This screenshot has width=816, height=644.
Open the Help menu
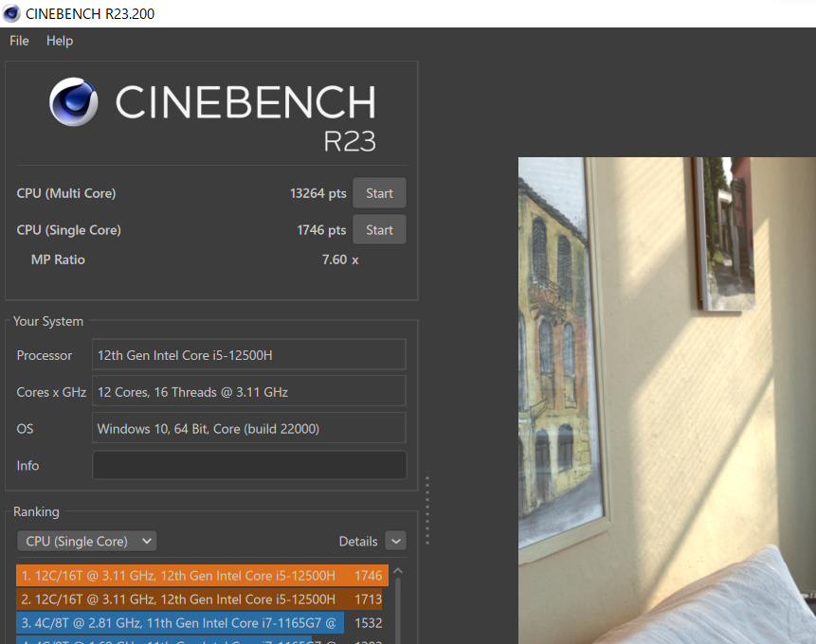(x=60, y=41)
